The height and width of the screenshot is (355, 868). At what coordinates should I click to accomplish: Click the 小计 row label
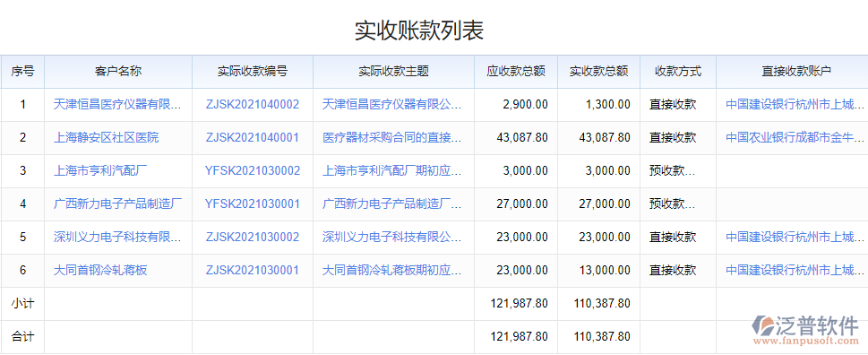tap(22, 304)
